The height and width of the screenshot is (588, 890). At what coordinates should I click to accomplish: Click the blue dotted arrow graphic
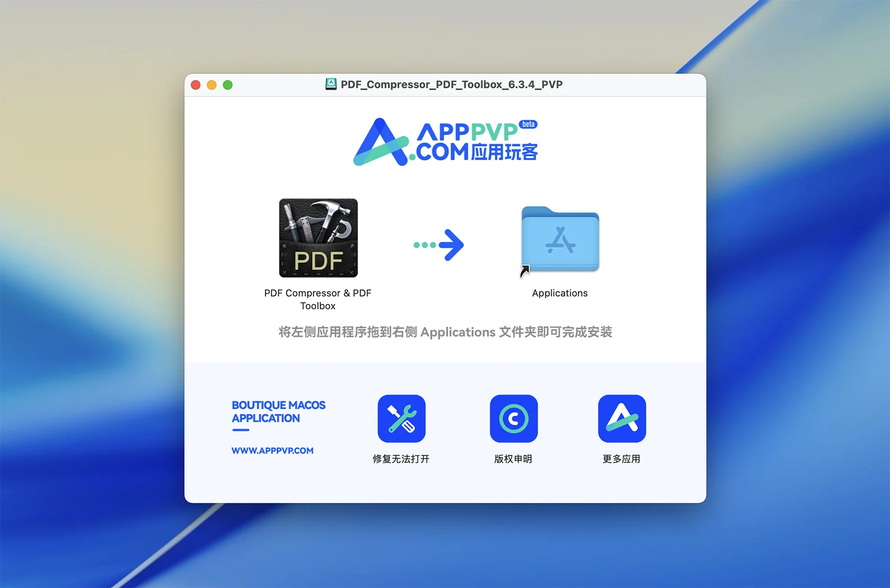(x=439, y=244)
